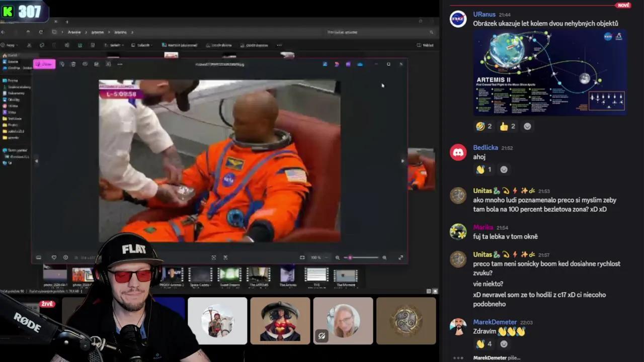The width and height of the screenshot is (644, 362).
Task: Click the second breadcrumb 'artemis' in address bar
Action: point(97,32)
